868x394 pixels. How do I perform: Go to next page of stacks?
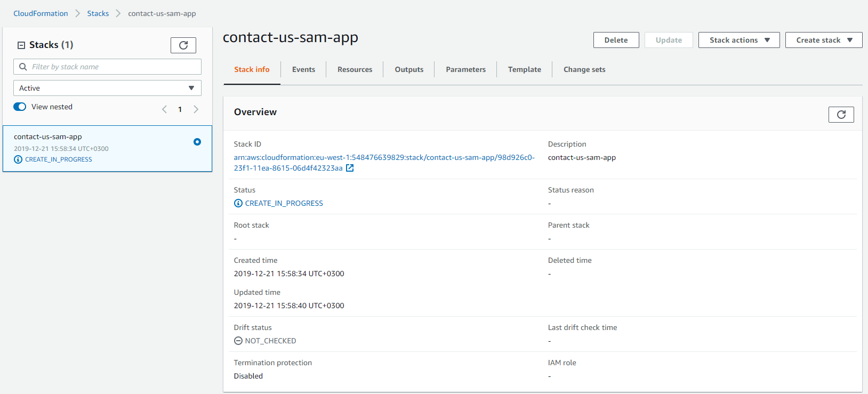(196, 109)
